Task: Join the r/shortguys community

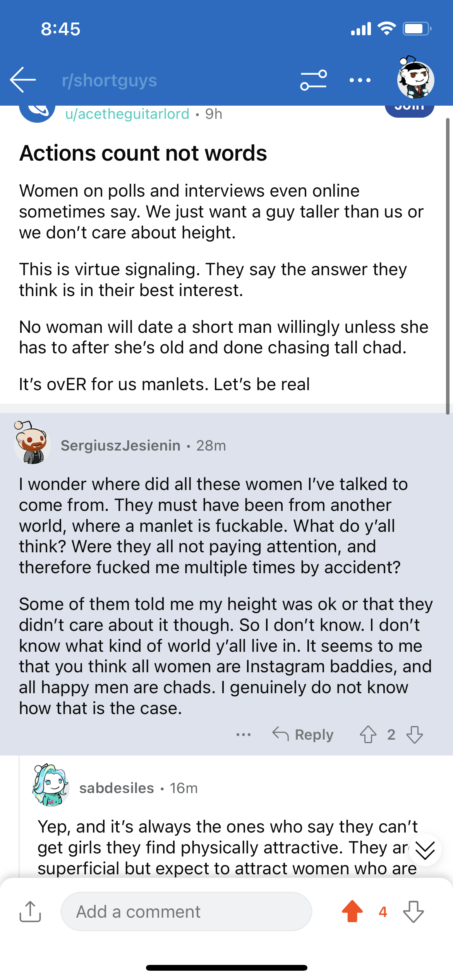Action: tap(409, 109)
